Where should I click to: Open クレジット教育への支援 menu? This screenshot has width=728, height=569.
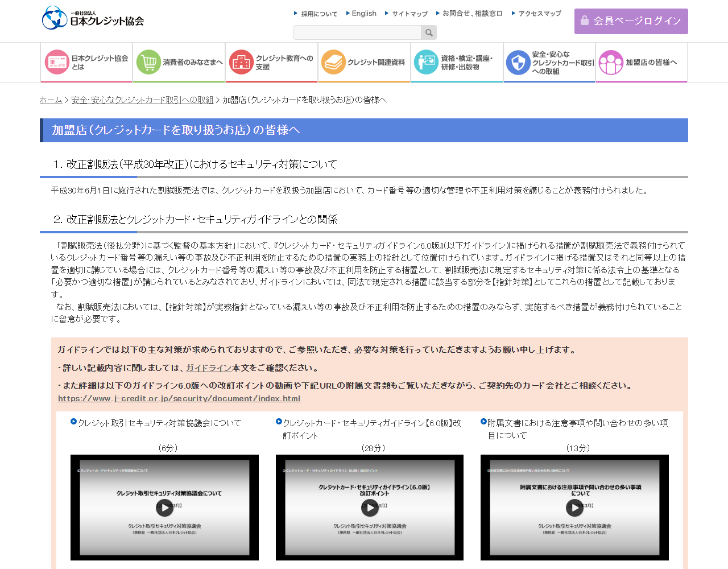coord(272,63)
